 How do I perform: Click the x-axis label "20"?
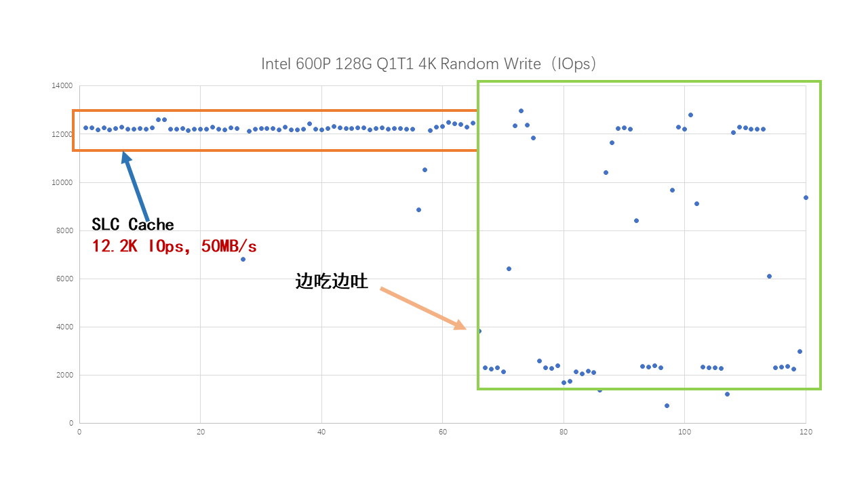[201, 432]
